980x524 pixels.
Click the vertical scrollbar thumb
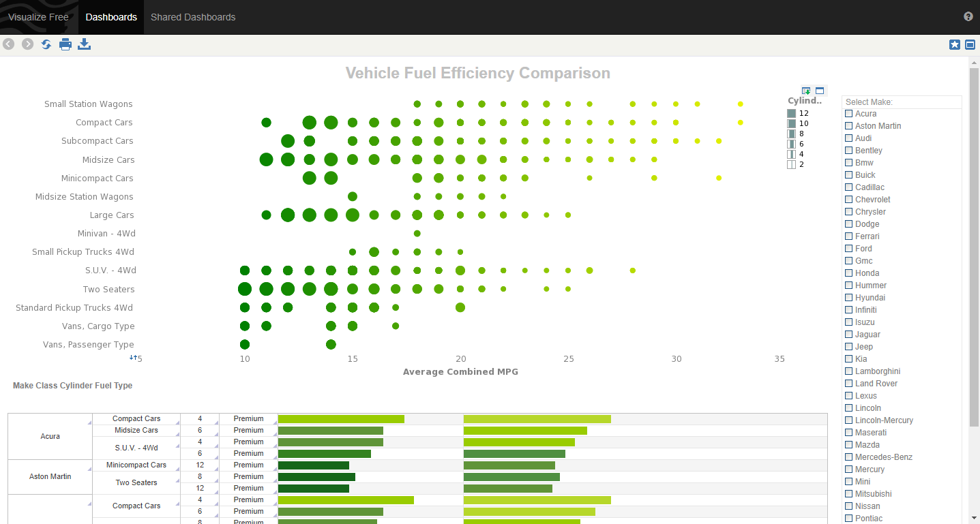click(974, 247)
